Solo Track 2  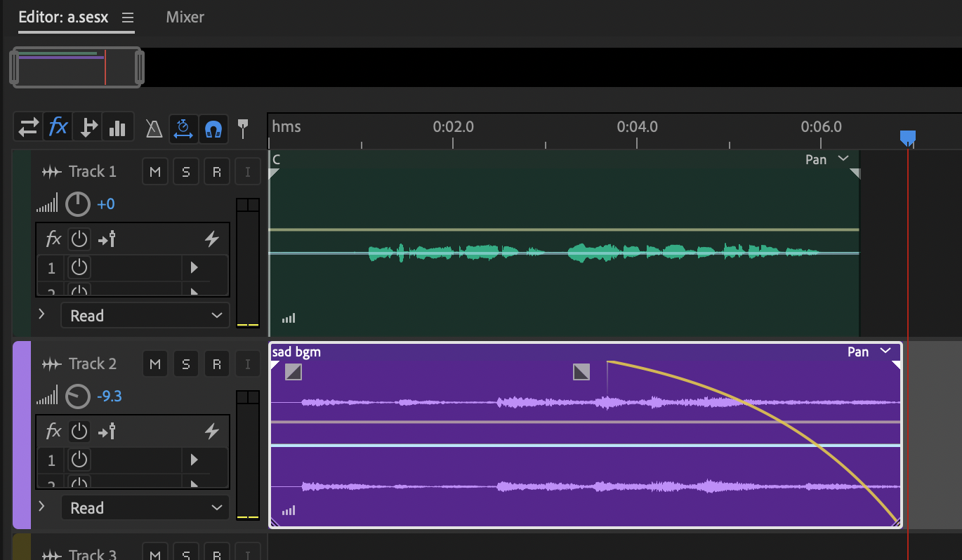[x=186, y=364]
